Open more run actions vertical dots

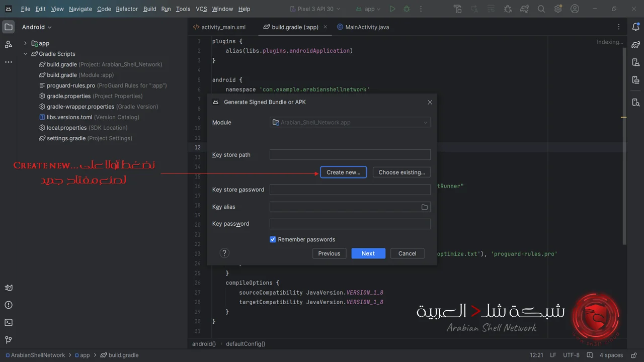click(x=421, y=9)
